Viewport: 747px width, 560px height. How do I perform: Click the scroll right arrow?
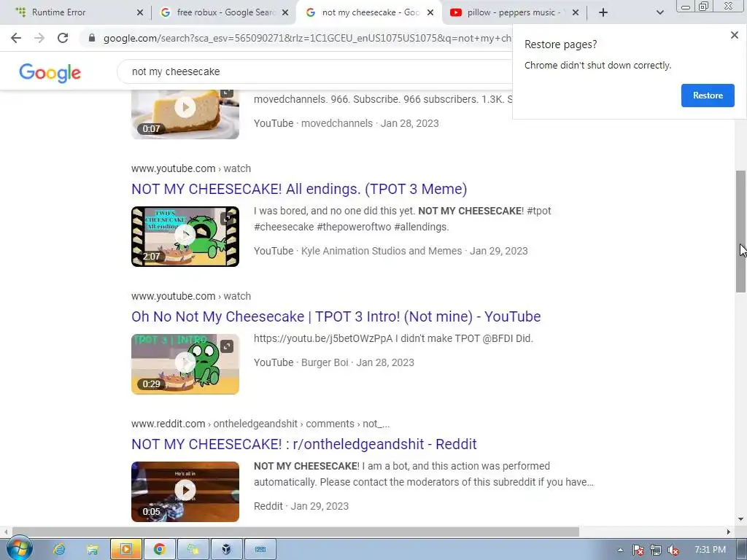(729, 532)
